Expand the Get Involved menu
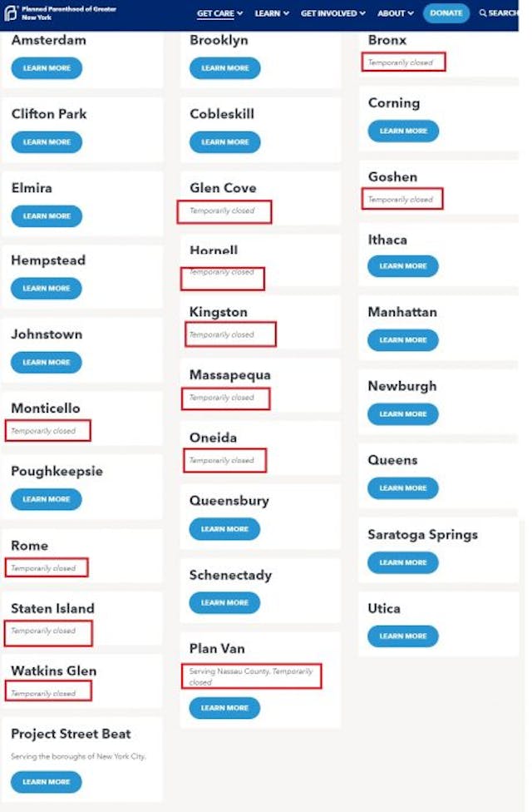532x812 pixels. pos(332,13)
